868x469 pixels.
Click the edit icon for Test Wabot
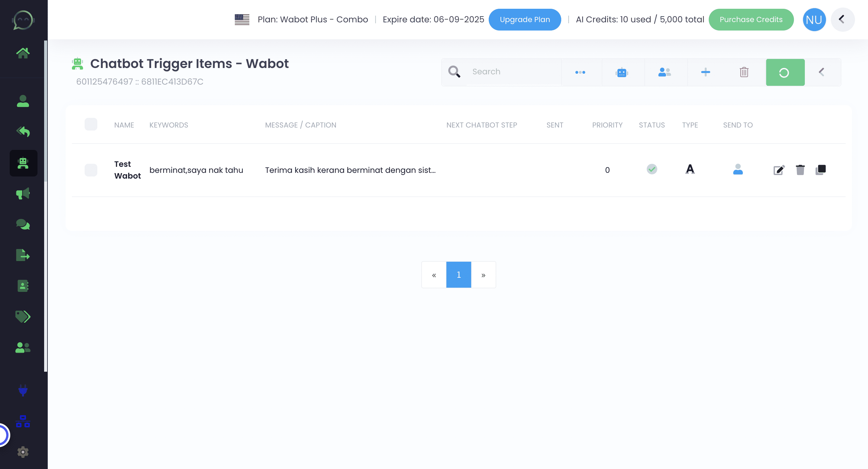[779, 170]
